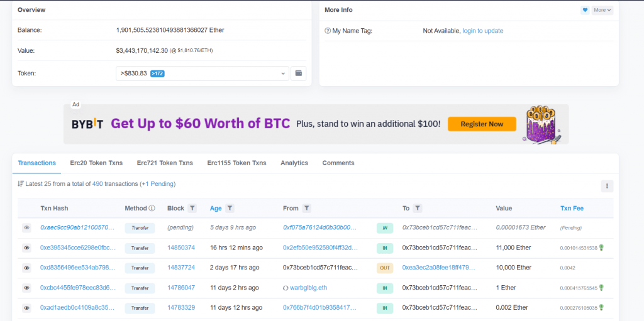Viewport: 644px width, 321px height.
Task: Click the To column filter icon
Action: click(x=418, y=208)
